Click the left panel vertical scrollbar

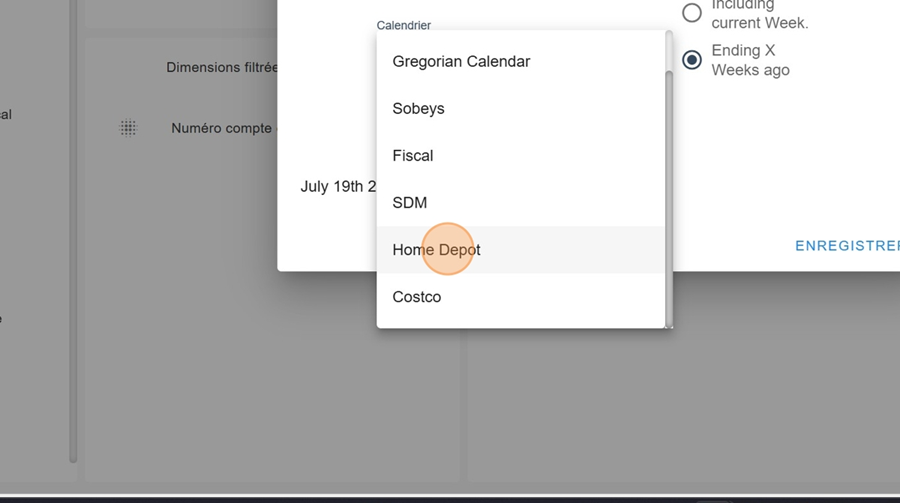click(73, 230)
